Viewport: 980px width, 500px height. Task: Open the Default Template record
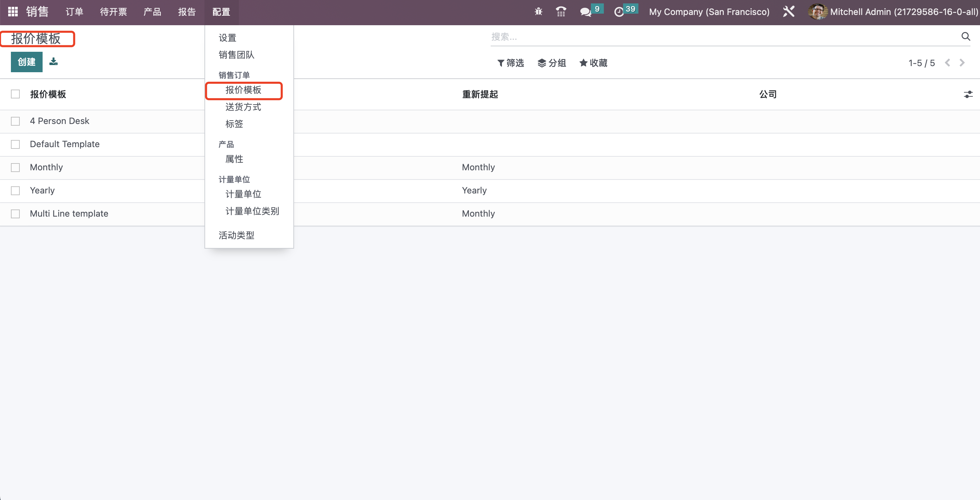(x=65, y=144)
